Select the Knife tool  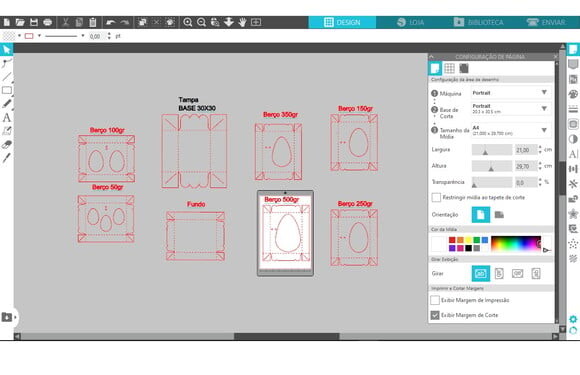(x=7, y=158)
